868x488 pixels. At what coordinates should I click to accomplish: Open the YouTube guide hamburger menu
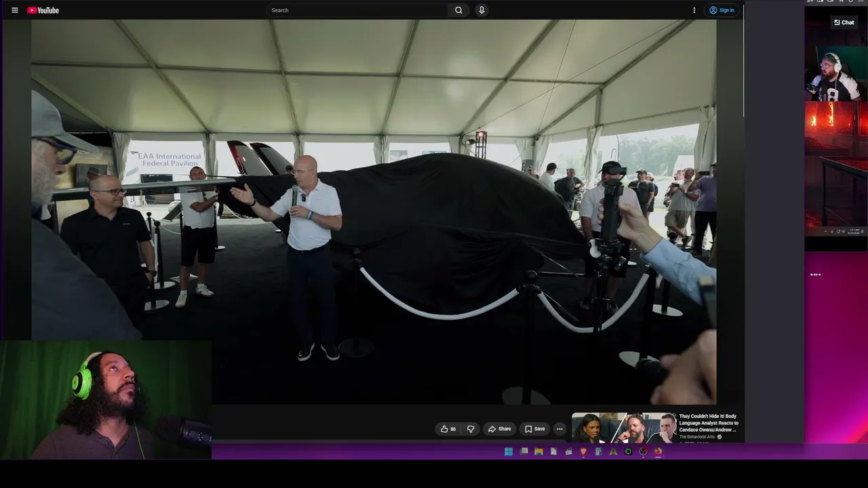pos(15,10)
